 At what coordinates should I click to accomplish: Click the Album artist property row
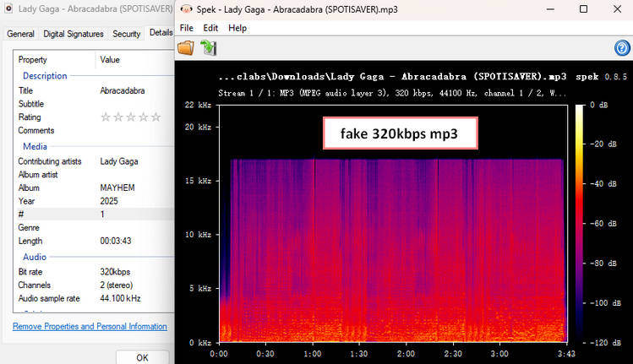tap(94, 174)
